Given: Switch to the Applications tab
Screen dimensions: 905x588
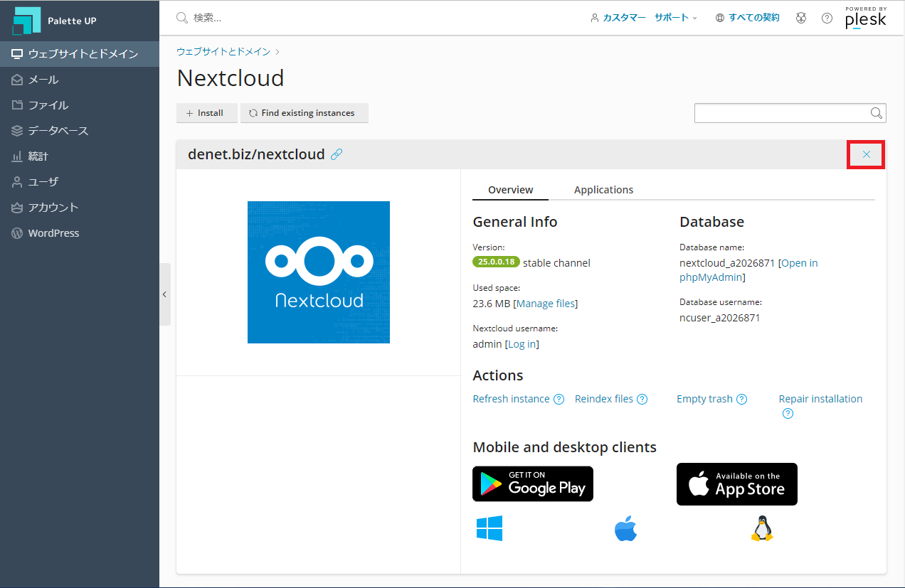Looking at the screenshot, I should (603, 190).
